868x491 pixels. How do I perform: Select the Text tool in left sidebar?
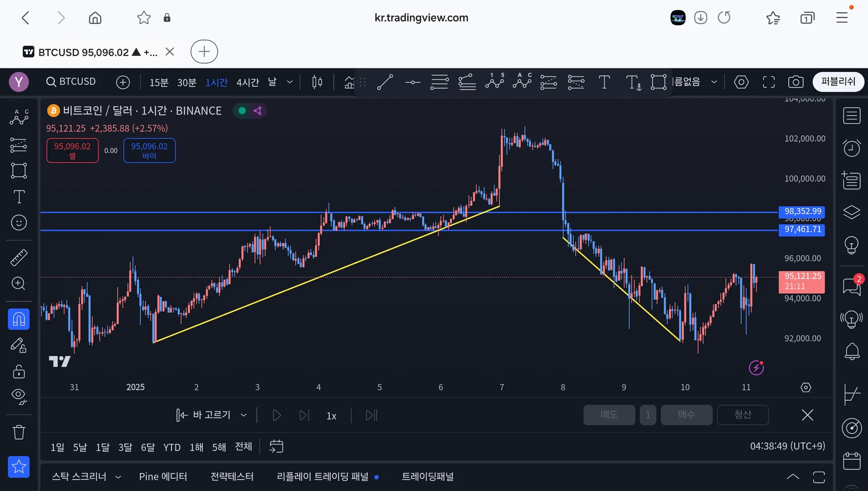point(19,197)
